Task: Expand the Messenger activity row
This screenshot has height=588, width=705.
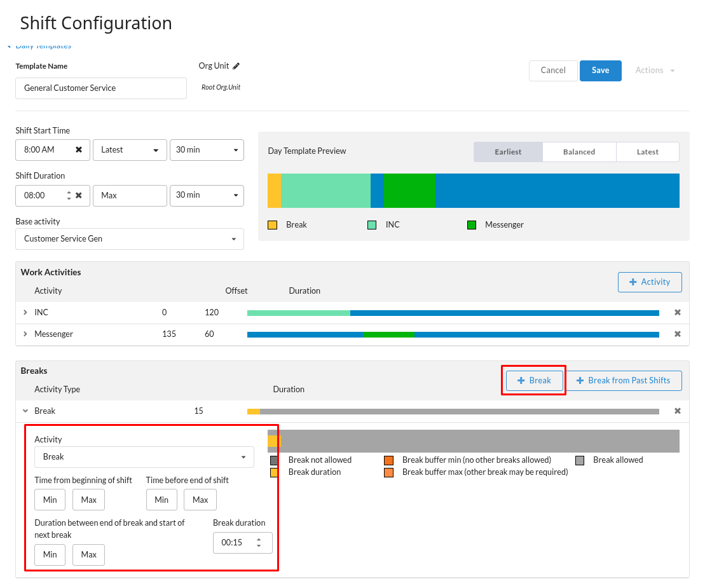Action: pos(25,334)
